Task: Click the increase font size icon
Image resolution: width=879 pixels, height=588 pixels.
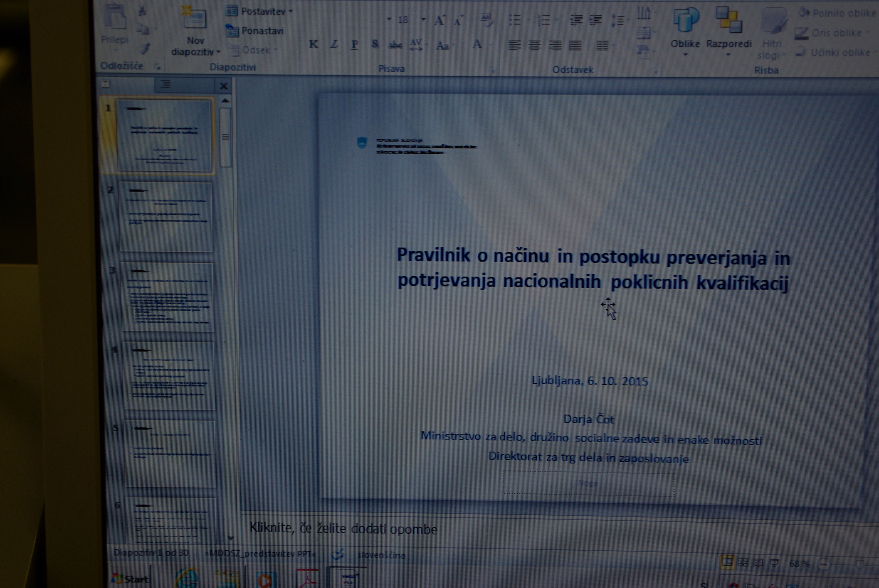Action: 439,21
